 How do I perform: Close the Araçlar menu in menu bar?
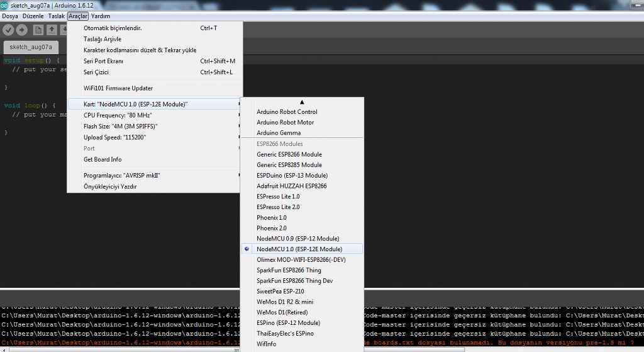[x=78, y=16]
